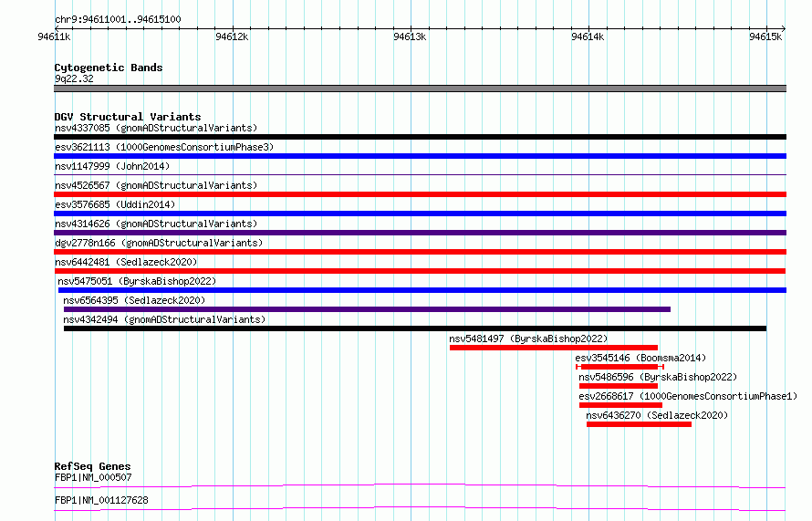Select the esv3545146 Boomsma2014 red bar
Image resolution: width=812 pixels, height=521 pixels.
pyautogui.click(x=619, y=367)
